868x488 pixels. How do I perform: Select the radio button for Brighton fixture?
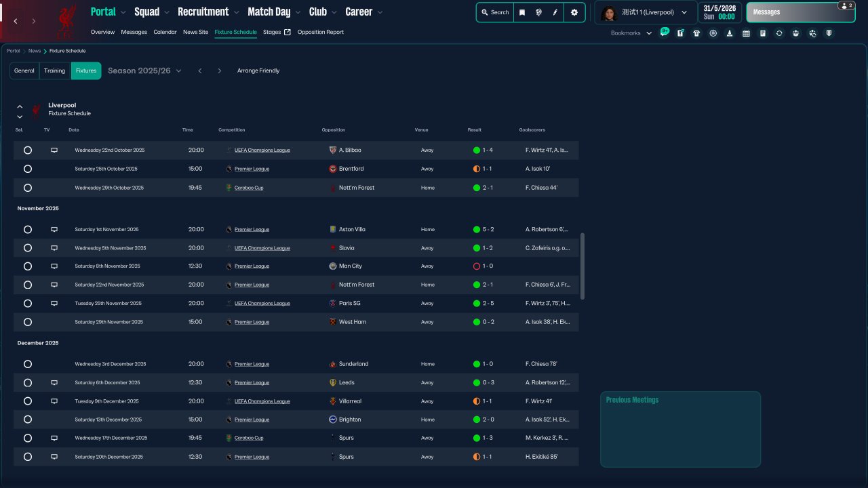28,420
